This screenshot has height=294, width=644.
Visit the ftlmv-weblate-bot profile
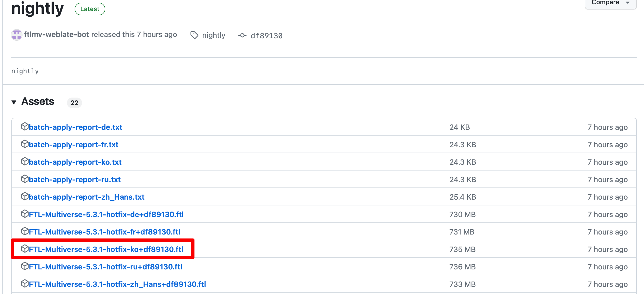click(56, 35)
